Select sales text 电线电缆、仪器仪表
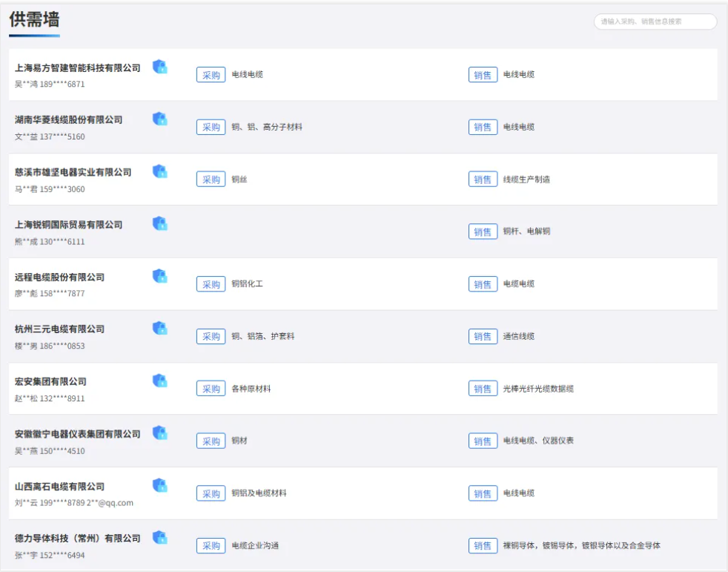728x572 pixels. (x=538, y=441)
